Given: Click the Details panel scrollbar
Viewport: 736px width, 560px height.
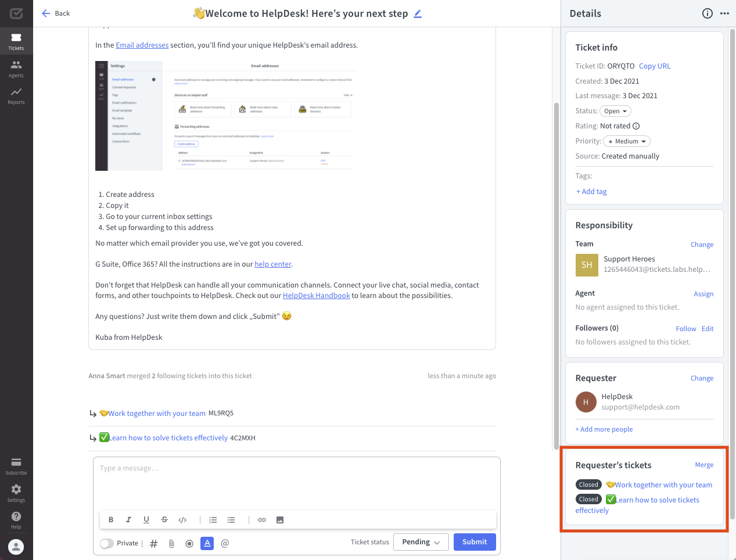Looking at the screenshot, I should 733,273.
